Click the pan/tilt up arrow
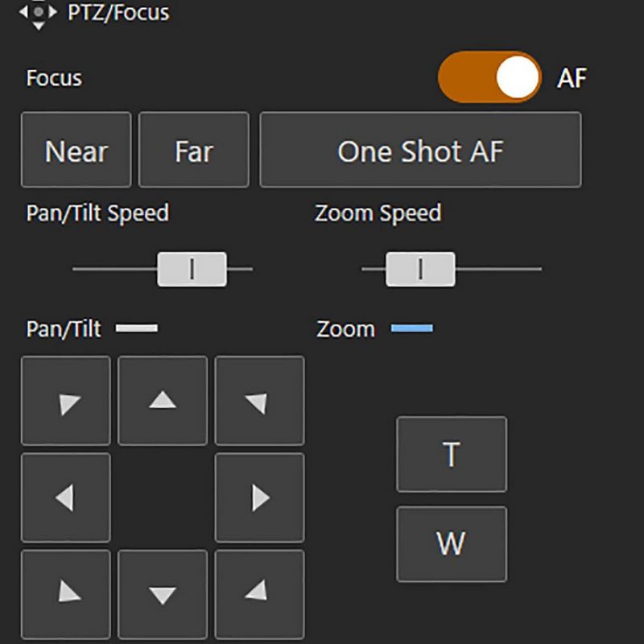The height and width of the screenshot is (644, 644). point(163,400)
